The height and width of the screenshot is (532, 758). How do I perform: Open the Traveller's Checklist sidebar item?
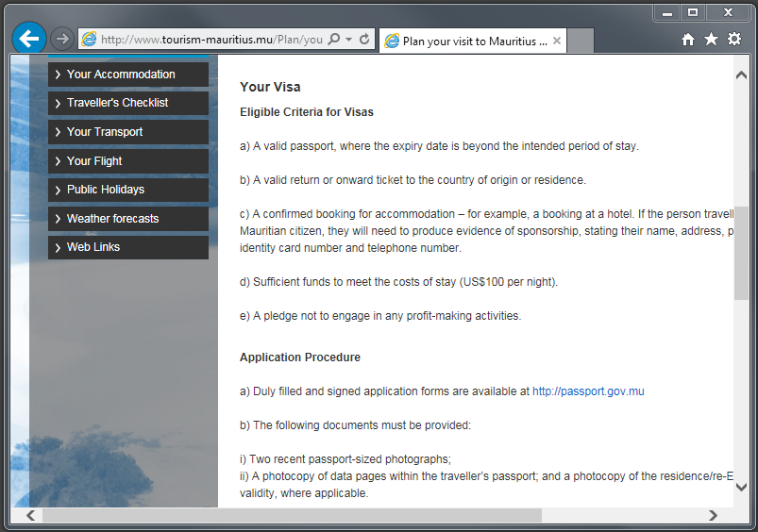128,103
